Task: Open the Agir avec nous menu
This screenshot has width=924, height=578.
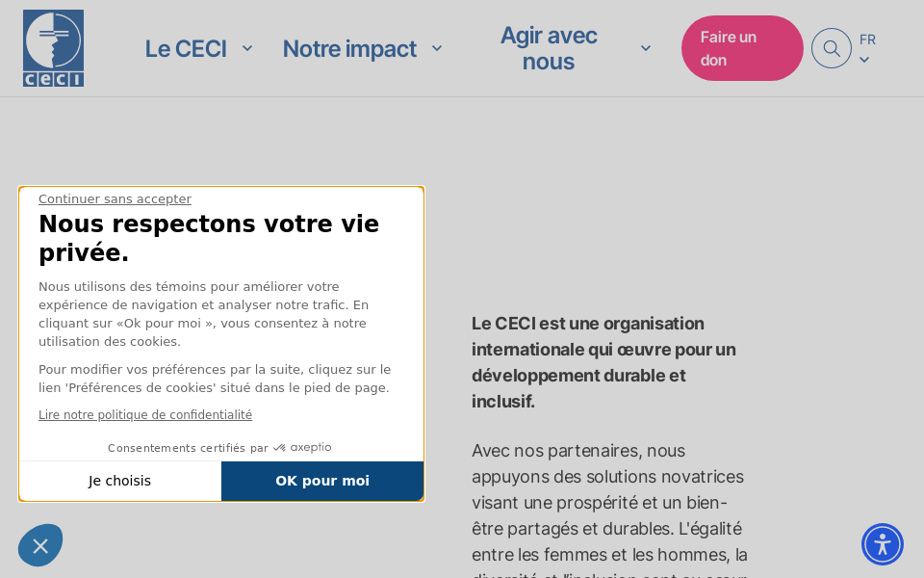Action: click(549, 48)
